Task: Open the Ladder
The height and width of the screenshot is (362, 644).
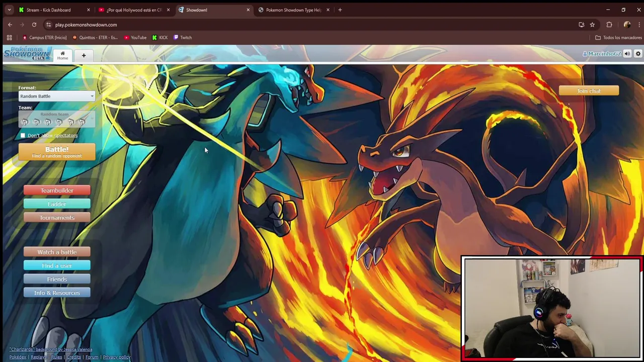Action: pos(57,204)
